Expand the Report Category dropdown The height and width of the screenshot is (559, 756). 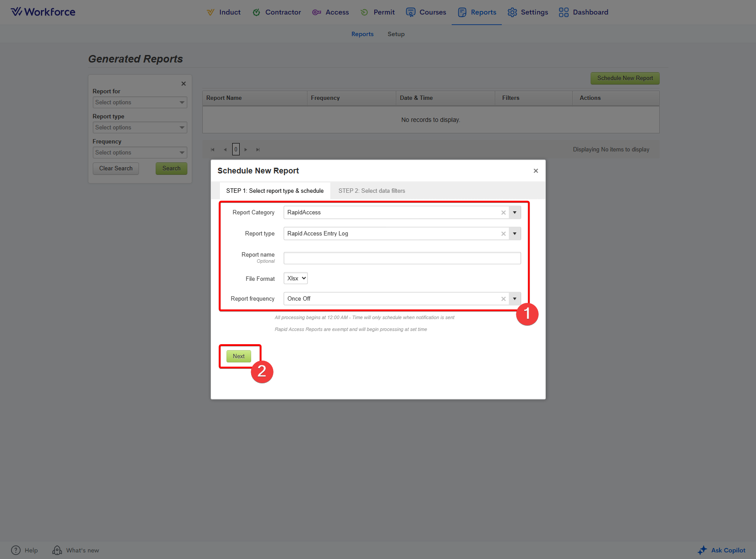515,213
